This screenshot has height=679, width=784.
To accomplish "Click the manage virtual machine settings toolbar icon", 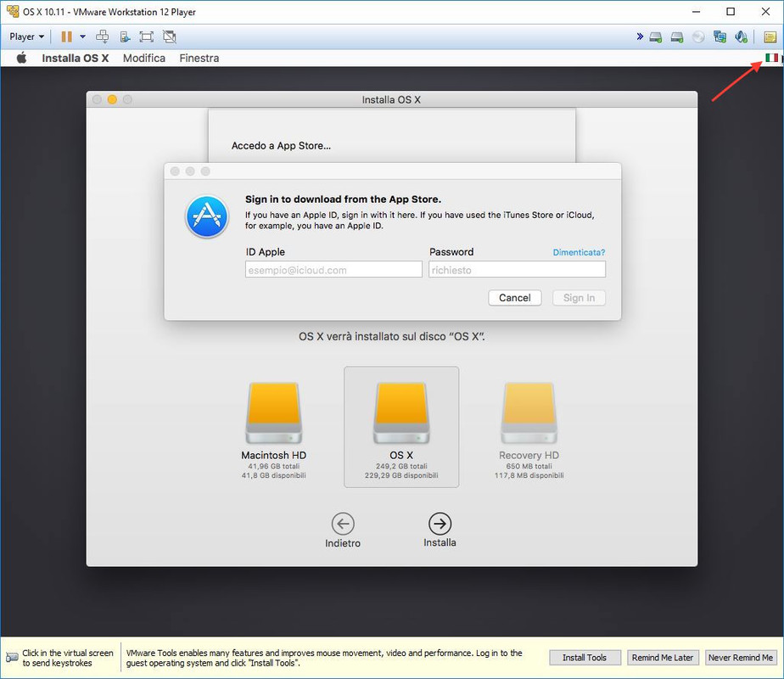I will 125,36.
